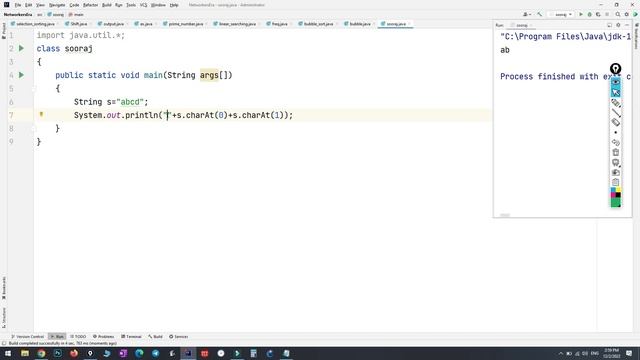Toggle the Run tool window button at bottom
The image size is (640, 360).
[57, 337]
